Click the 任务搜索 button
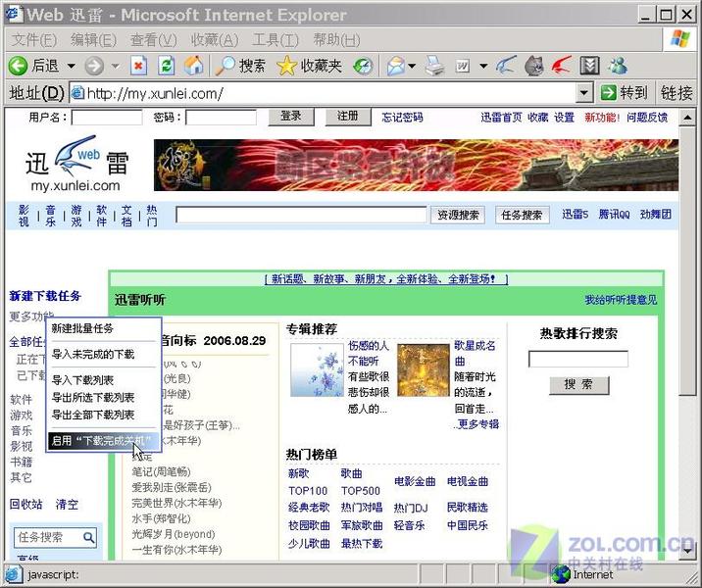Screen dimensions: 702x588 [x=522, y=216]
